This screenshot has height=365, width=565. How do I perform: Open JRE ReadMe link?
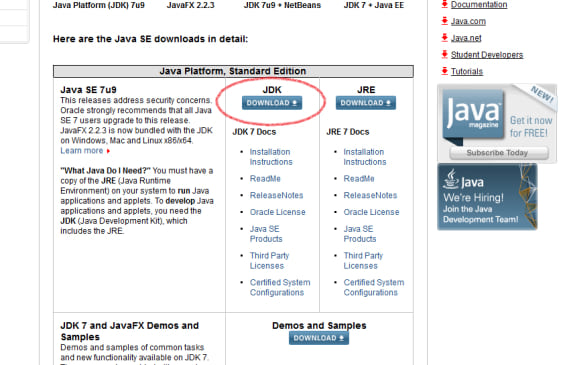click(359, 179)
